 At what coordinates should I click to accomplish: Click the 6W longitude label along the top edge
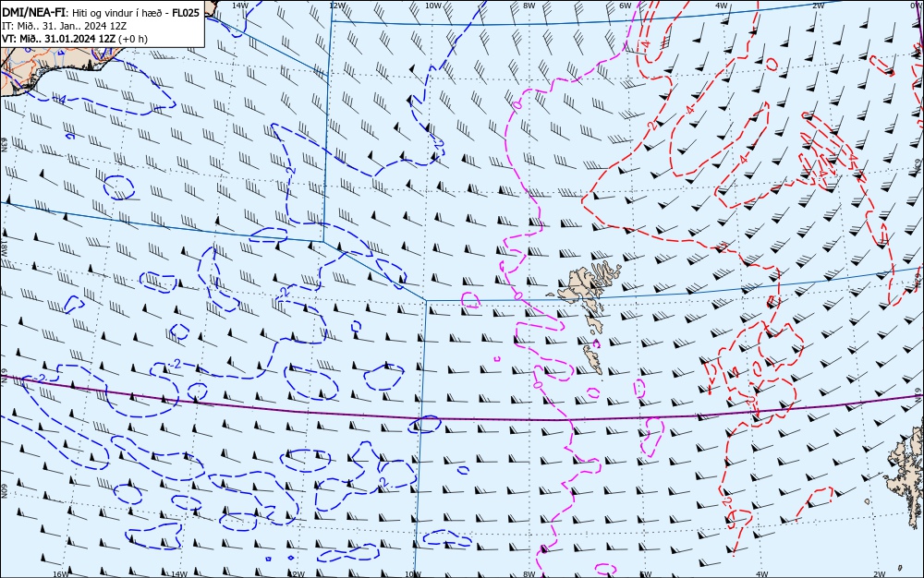coord(626,5)
